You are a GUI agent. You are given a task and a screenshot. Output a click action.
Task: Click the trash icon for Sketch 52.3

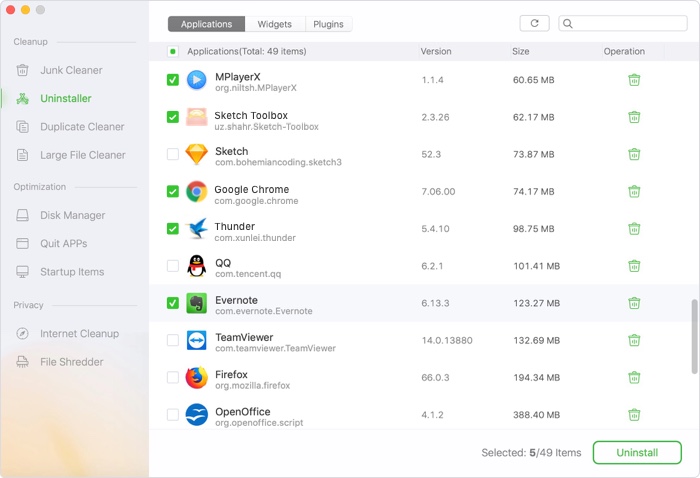[x=634, y=154]
